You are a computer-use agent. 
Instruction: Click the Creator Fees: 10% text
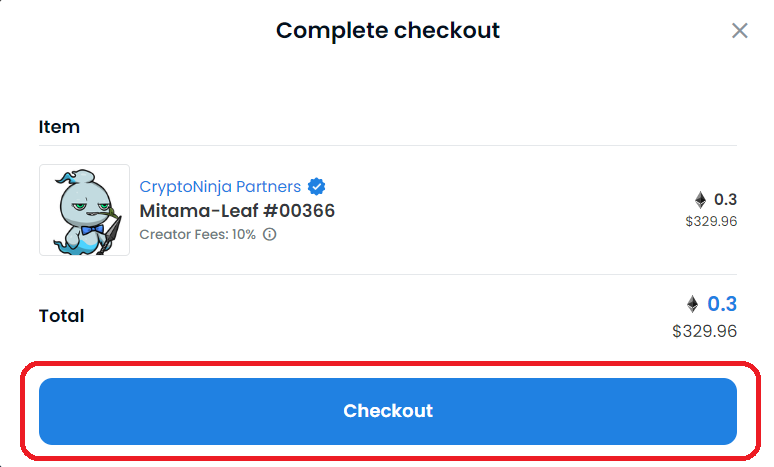tap(197, 234)
